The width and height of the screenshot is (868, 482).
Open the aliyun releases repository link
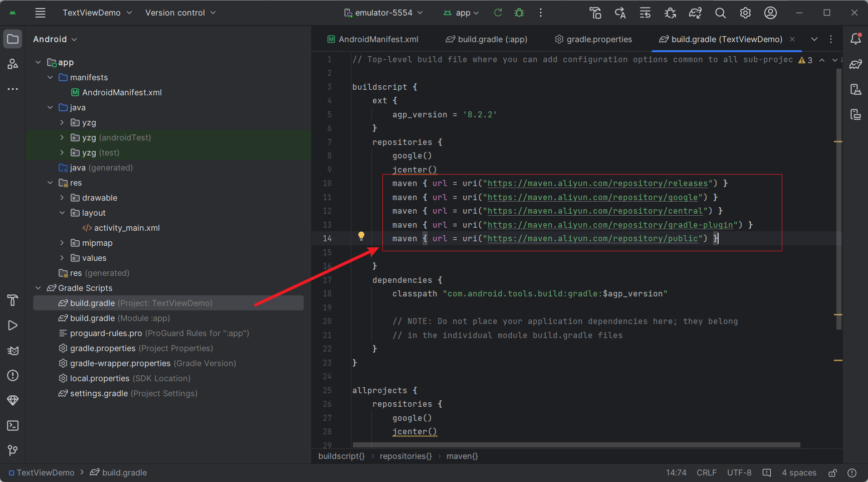[x=597, y=184]
